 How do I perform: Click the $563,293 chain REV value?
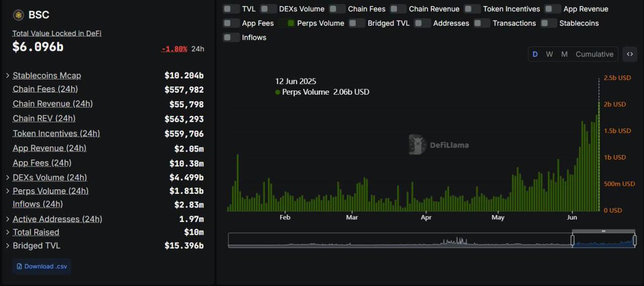coord(184,119)
